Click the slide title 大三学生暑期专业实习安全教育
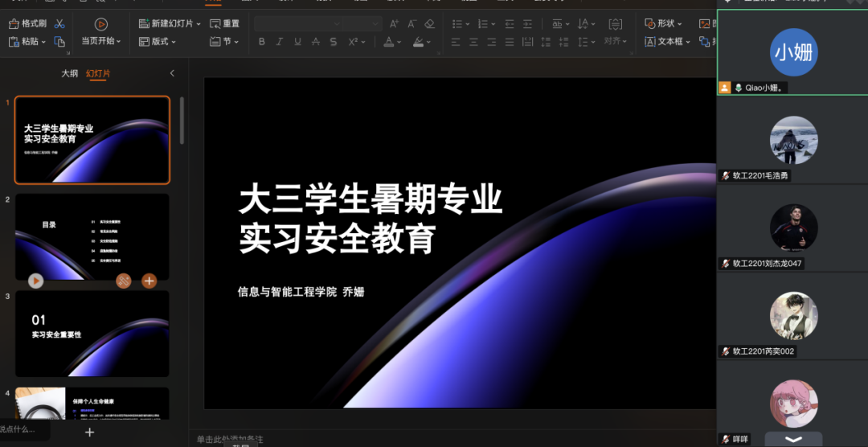This screenshot has height=447, width=868. click(x=371, y=219)
